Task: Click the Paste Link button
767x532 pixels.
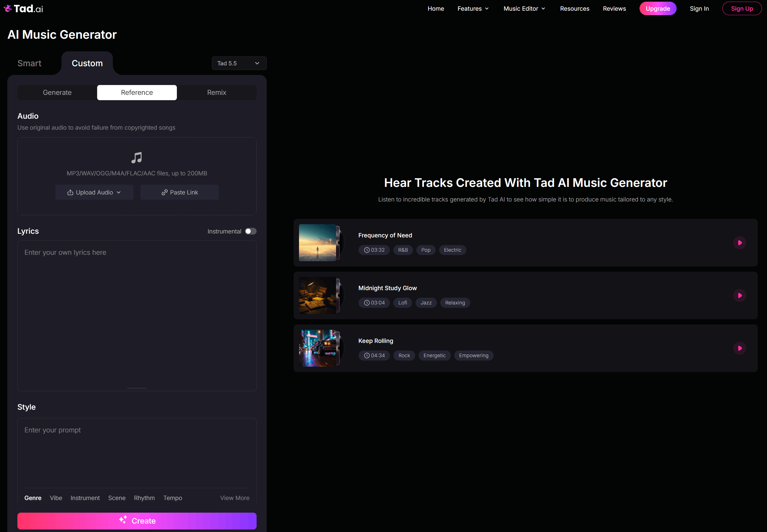Action: pyautogui.click(x=179, y=192)
